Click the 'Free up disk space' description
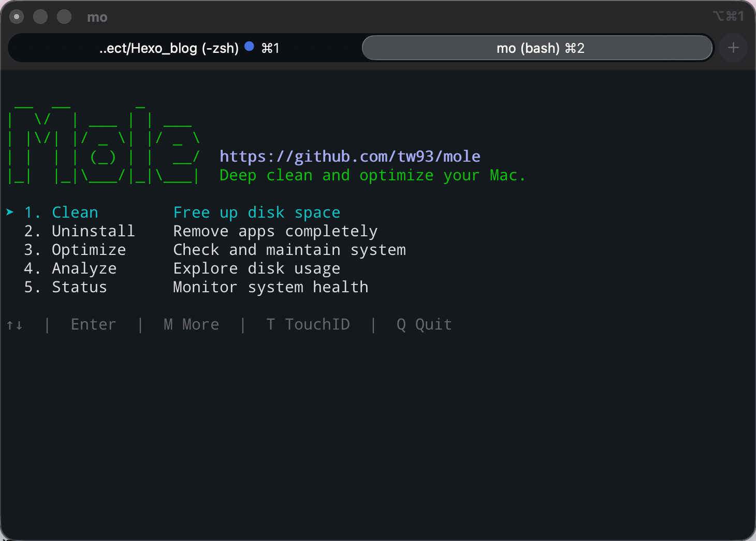Viewport: 756px width, 541px height. coord(257,212)
